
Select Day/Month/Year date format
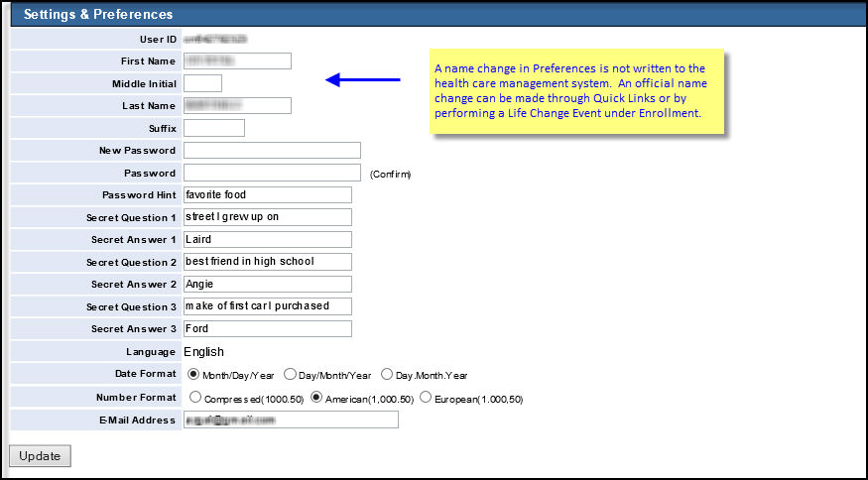tap(291, 375)
